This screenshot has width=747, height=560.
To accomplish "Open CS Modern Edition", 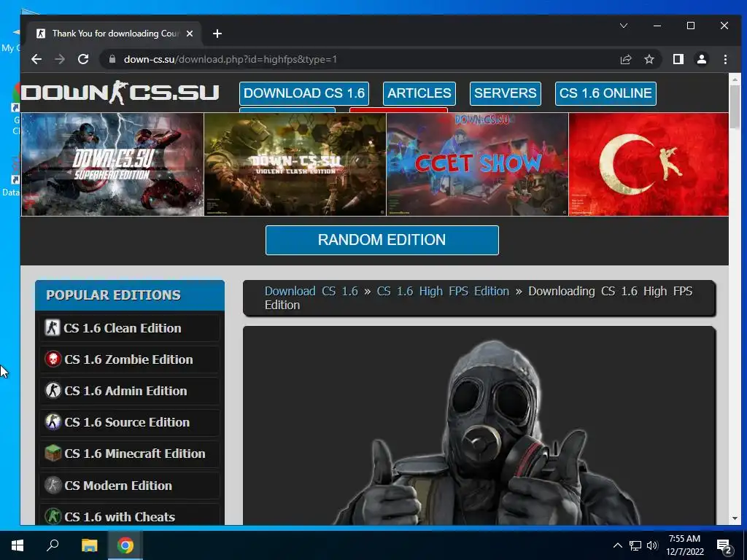I will click(x=130, y=486).
